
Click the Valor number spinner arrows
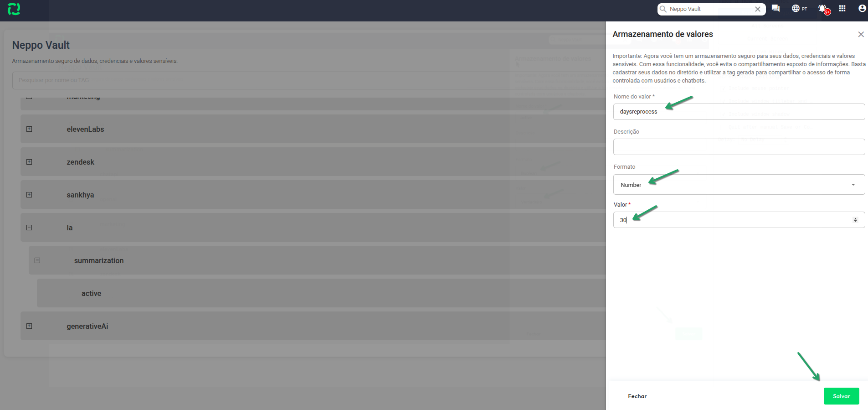pos(855,220)
